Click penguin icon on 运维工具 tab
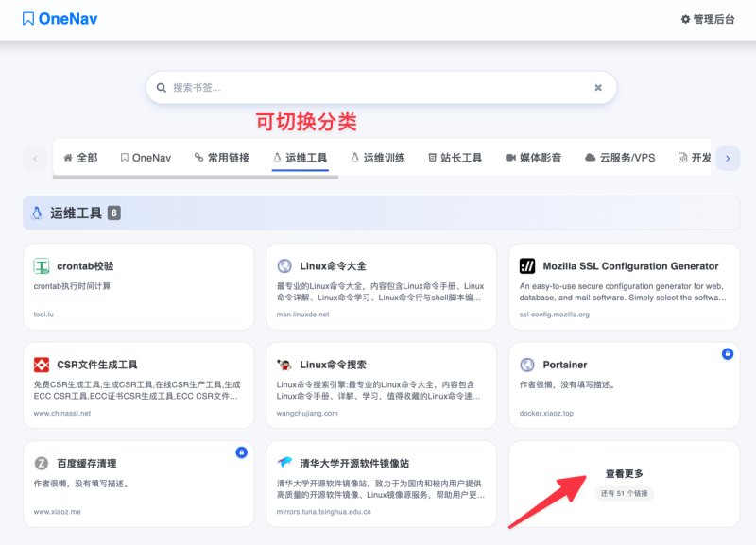The height and width of the screenshot is (545, 756). 277,158
